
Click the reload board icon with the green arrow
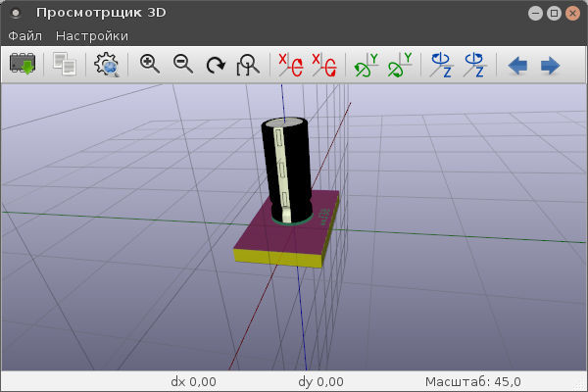pos(23,64)
